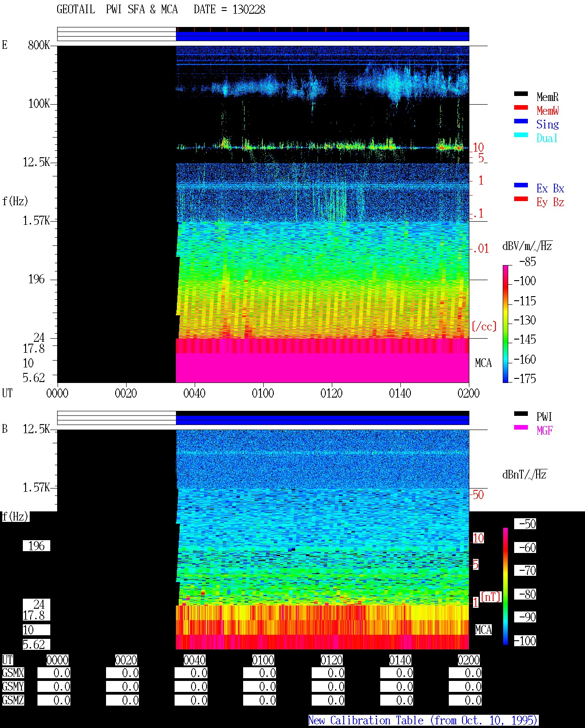Click the New Calibration Table link

(x=423, y=720)
